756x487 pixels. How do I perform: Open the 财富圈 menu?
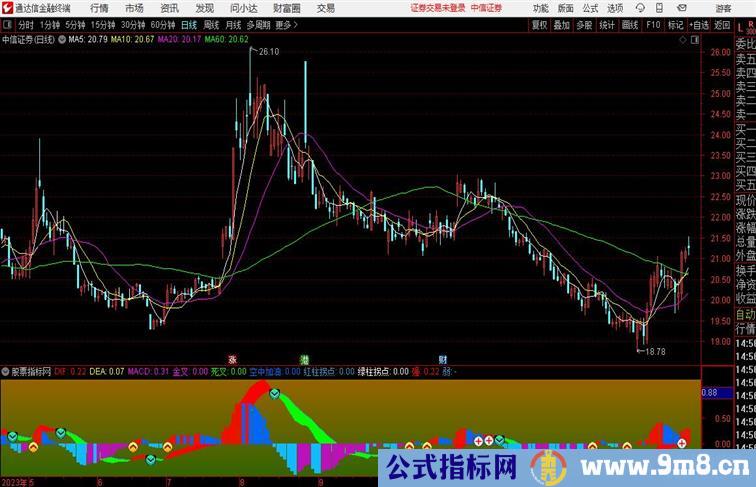[x=287, y=8]
